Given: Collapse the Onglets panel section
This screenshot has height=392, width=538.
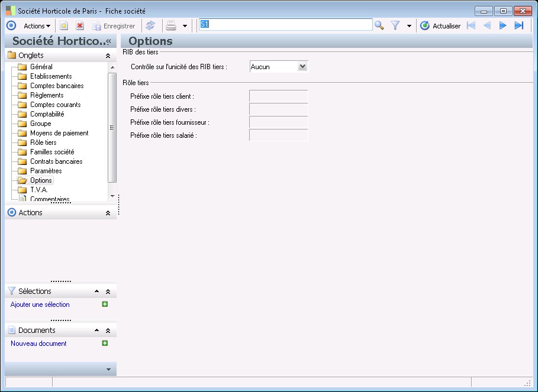Looking at the screenshot, I should [x=108, y=56].
